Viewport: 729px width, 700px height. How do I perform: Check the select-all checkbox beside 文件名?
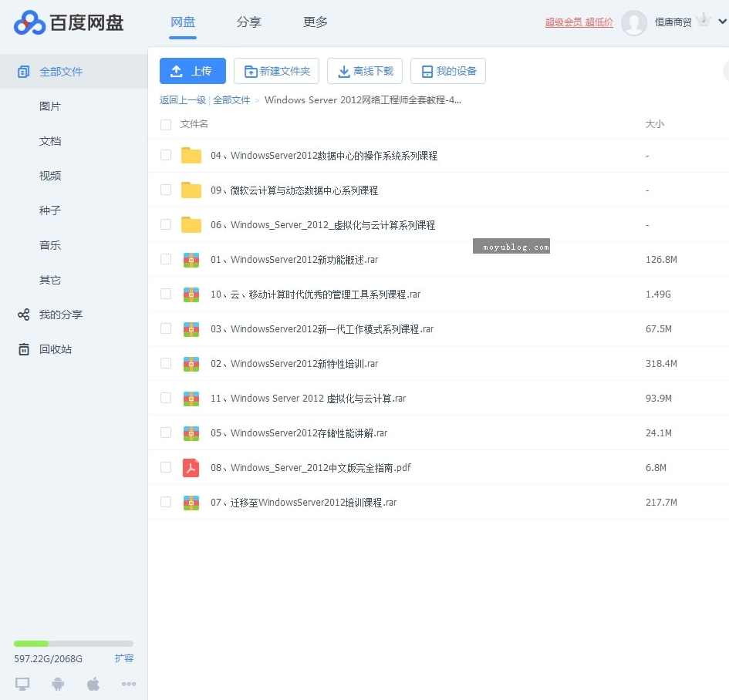[166, 124]
